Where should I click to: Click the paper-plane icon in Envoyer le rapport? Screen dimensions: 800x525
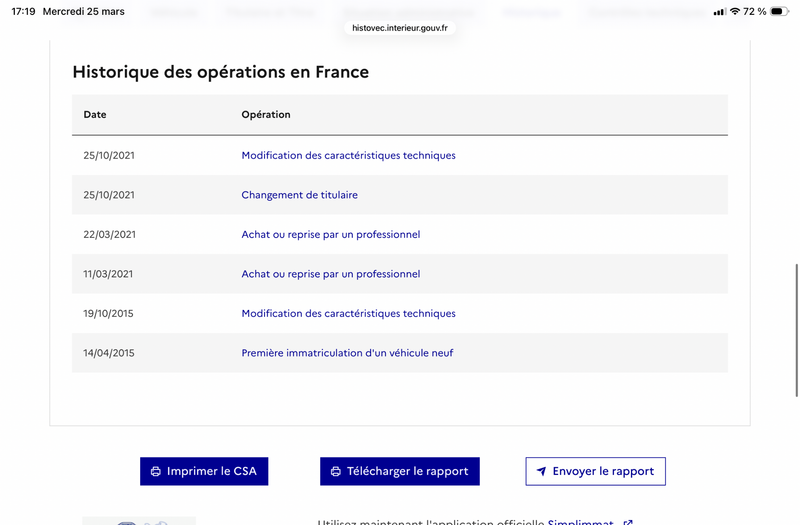pos(541,471)
